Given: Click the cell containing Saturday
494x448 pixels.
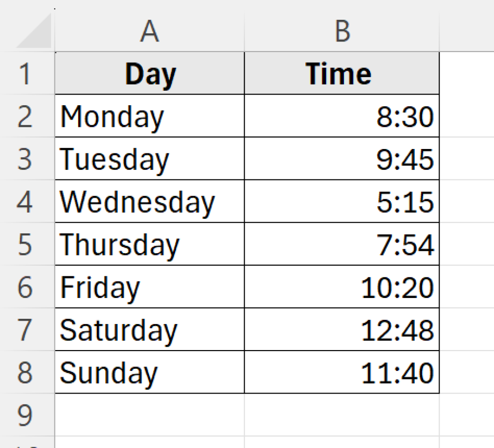Looking at the screenshot, I should coord(150,329).
